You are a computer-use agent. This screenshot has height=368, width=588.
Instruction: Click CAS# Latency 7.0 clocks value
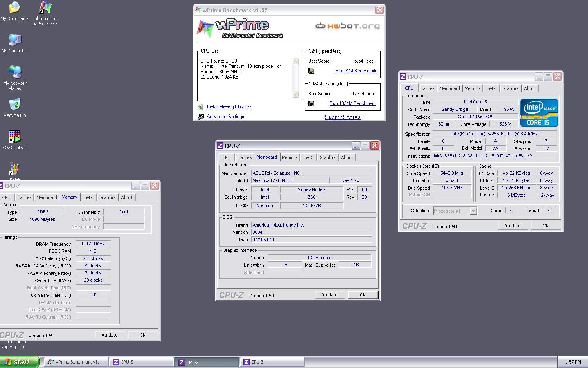(x=93, y=258)
